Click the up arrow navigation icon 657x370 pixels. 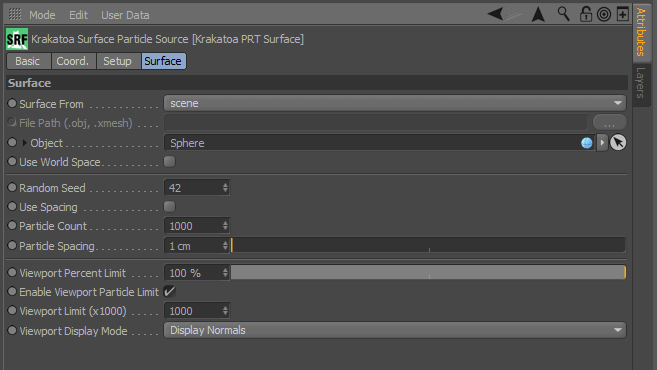coord(538,15)
